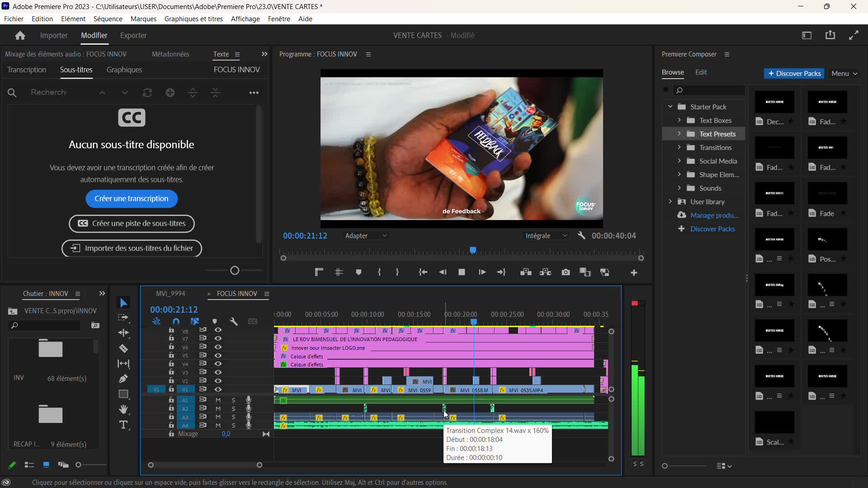The width and height of the screenshot is (868, 488).
Task: Mute audio track A1
Action: [218, 400]
